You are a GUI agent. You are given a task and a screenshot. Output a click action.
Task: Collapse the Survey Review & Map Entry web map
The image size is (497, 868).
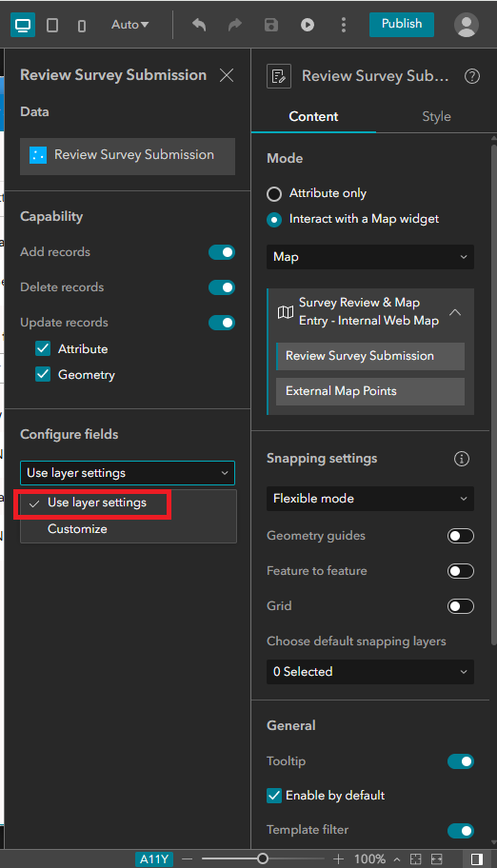455,311
